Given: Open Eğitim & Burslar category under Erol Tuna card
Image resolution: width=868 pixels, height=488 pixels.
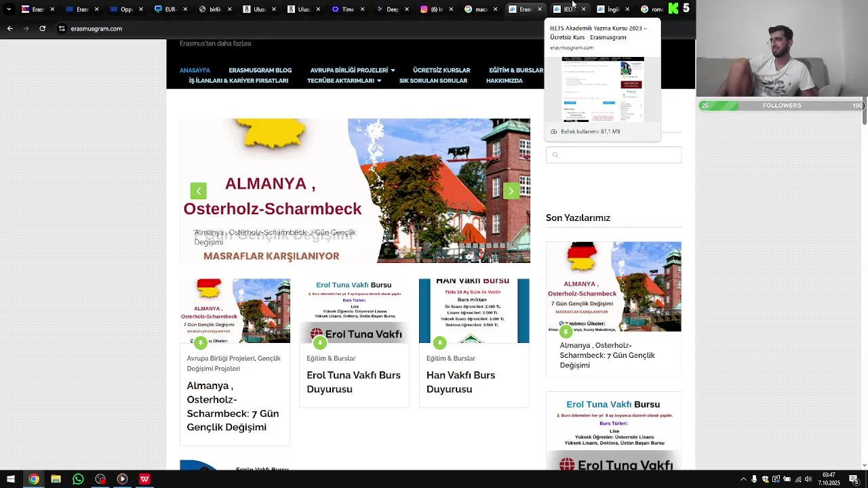Looking at the screenshot, I should [x=331, y=359].
